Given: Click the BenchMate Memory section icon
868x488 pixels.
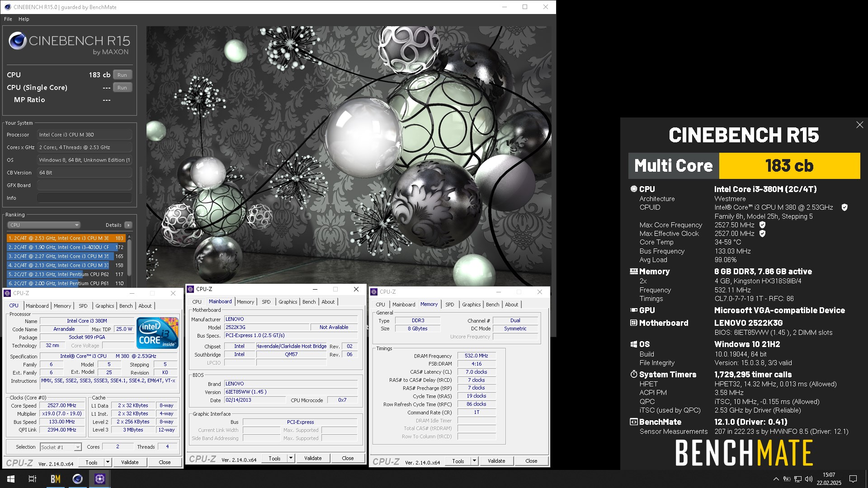Looking at the screenshot, I should coord(634,272).
